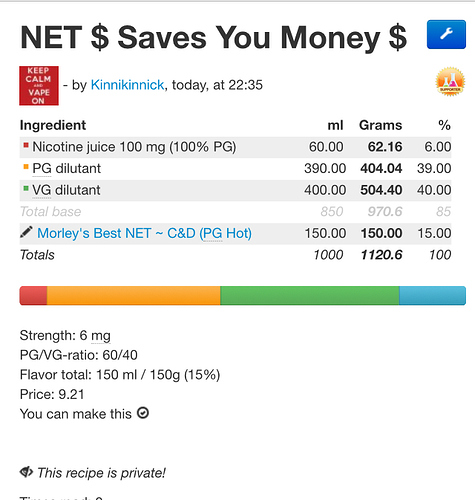Click the underlined VG abbreviation in VG dilutant

pos(42,190)
